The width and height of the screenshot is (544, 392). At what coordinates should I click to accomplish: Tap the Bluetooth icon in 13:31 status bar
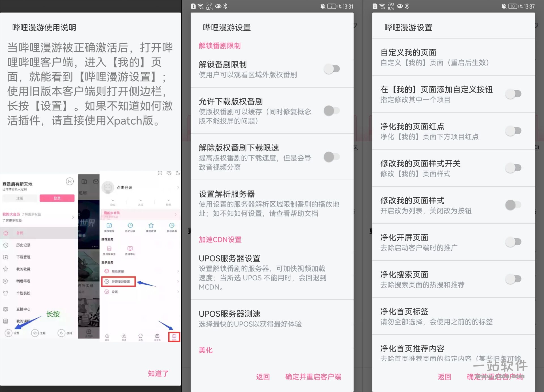[x=225, y=6]
